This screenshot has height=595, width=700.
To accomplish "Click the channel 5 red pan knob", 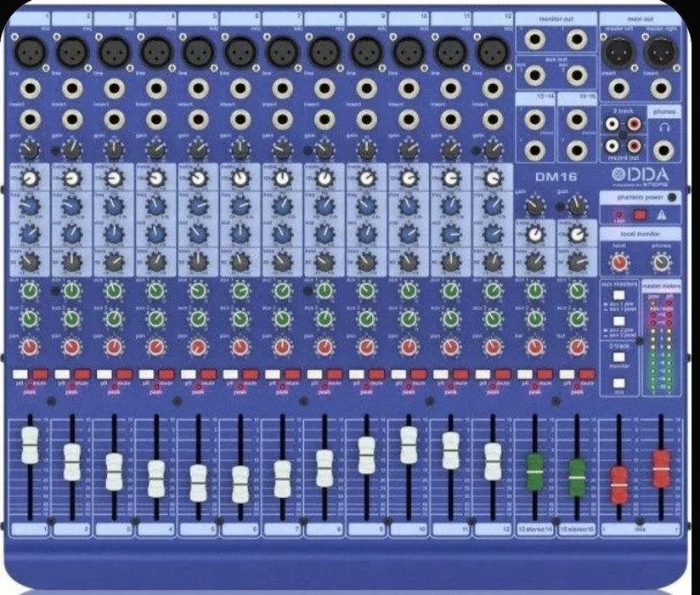I will coord(198,347).
